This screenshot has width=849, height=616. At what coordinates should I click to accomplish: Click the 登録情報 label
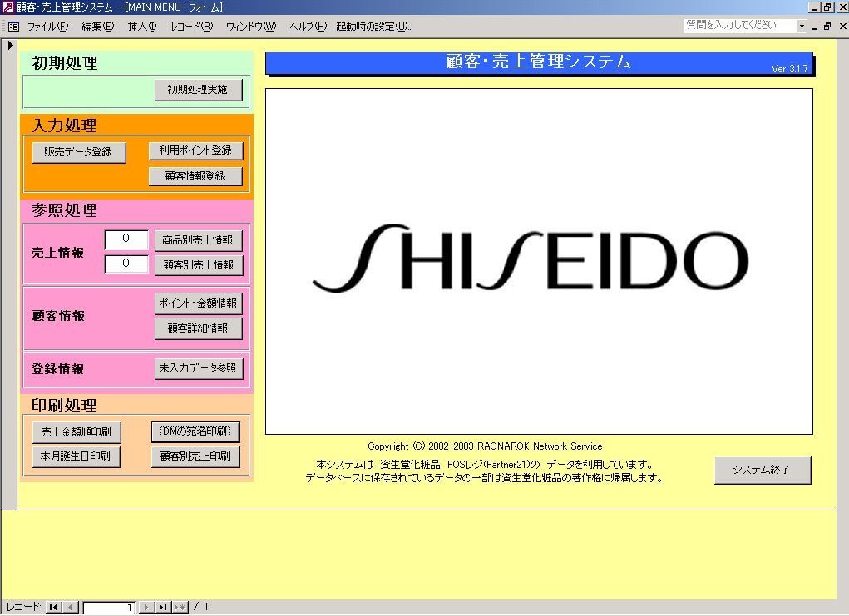click(x=57, y=369)
